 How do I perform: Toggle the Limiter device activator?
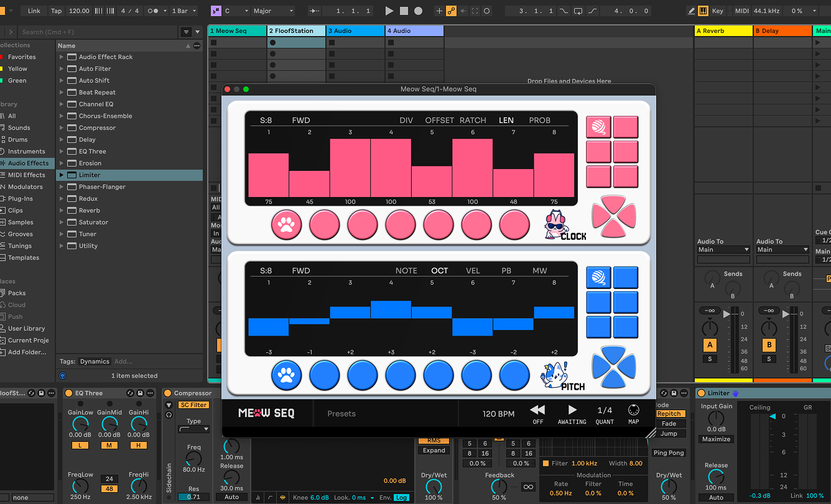click(x=701, y=393)
